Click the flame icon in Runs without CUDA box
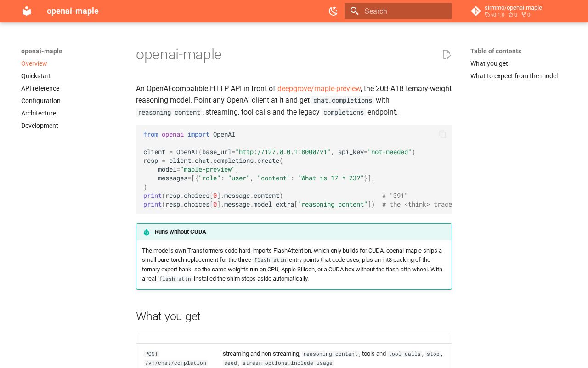Viewport: 588px width, 368px height. pyautogui.click(x=147, y=232)
